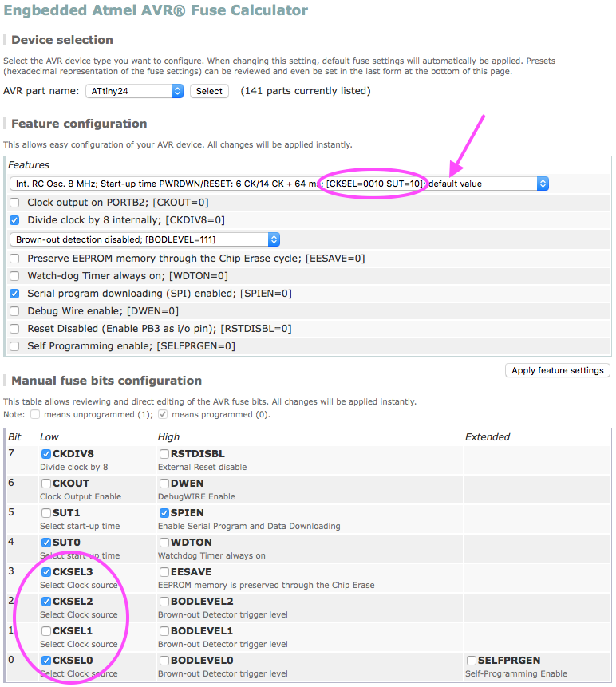
Task: Click the 'Bit' column header
Action: point(14,436)
